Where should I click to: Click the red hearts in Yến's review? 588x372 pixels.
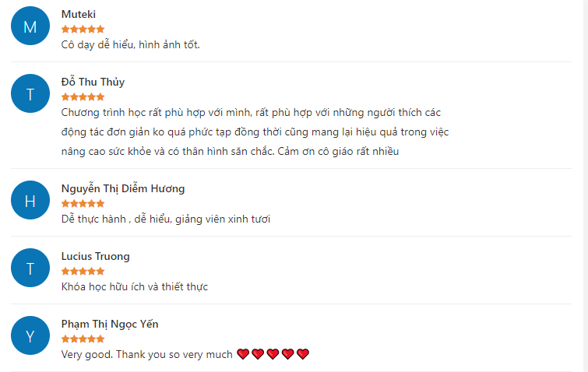click(x=273, y=354)
